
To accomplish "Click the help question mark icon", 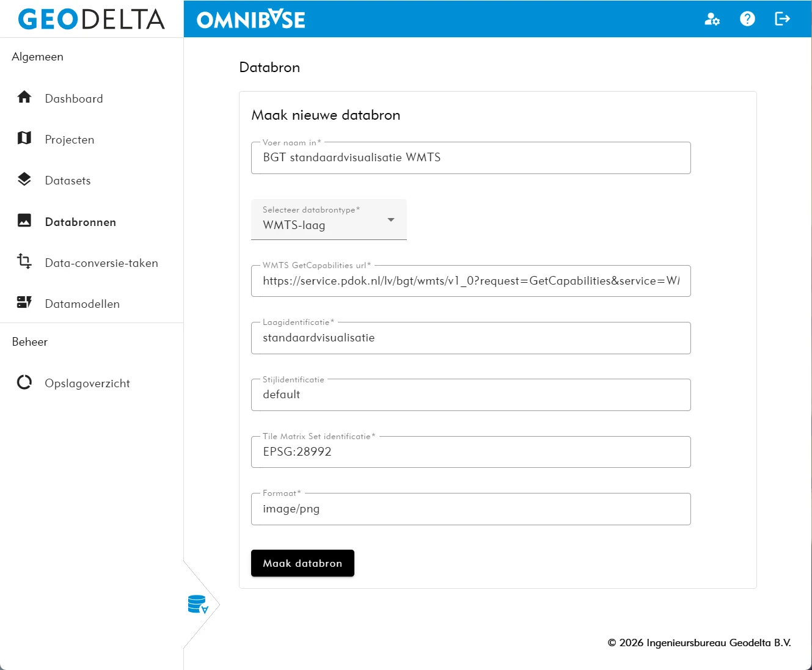I will coord(747,19).
